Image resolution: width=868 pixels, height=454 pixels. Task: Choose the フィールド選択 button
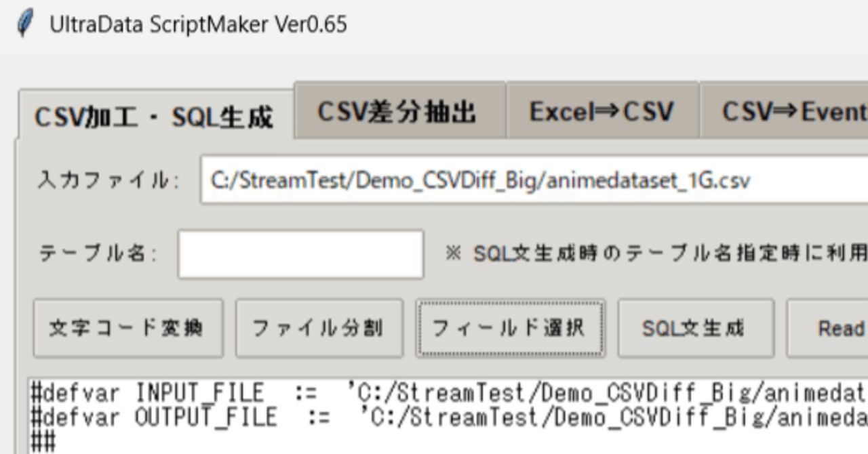click(x=510, y=329)
